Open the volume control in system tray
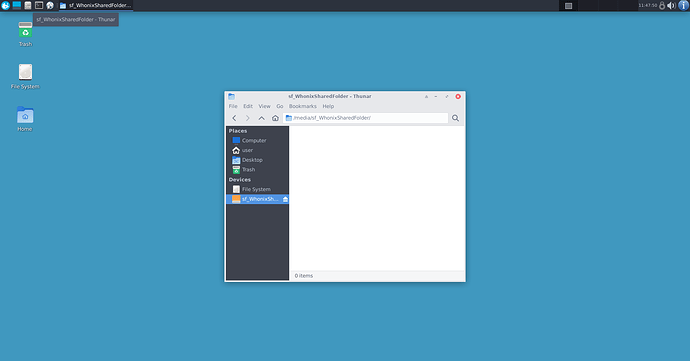Image resolution: width=690 pixels, height=361 pixels. coord(672,5)
